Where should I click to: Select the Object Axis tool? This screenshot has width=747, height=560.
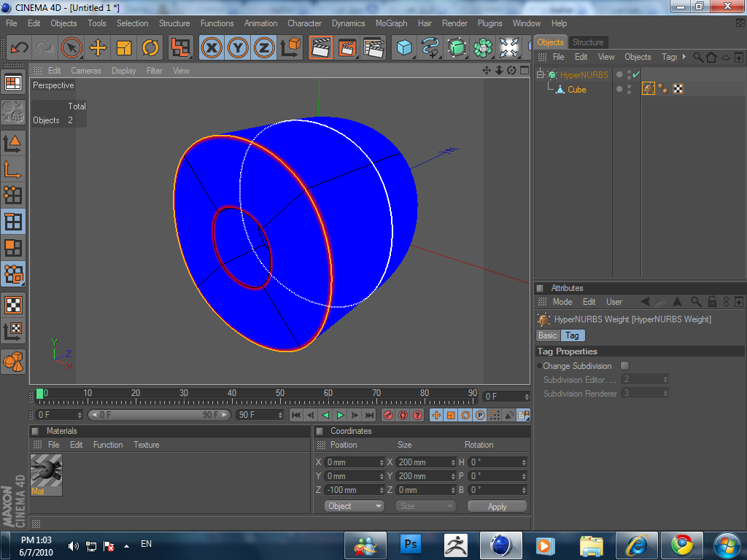[x=13, y=168]
